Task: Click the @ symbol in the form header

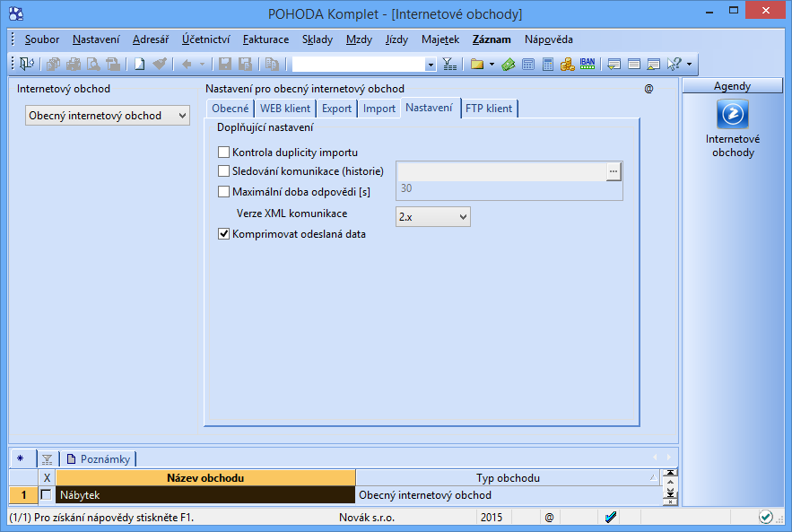Action: (649, 89)
